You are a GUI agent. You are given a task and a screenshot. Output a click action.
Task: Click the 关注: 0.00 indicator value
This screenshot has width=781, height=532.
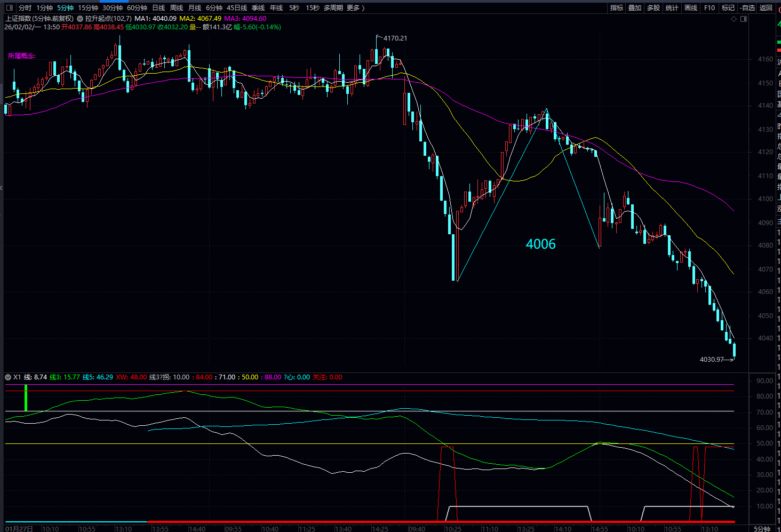328,377
